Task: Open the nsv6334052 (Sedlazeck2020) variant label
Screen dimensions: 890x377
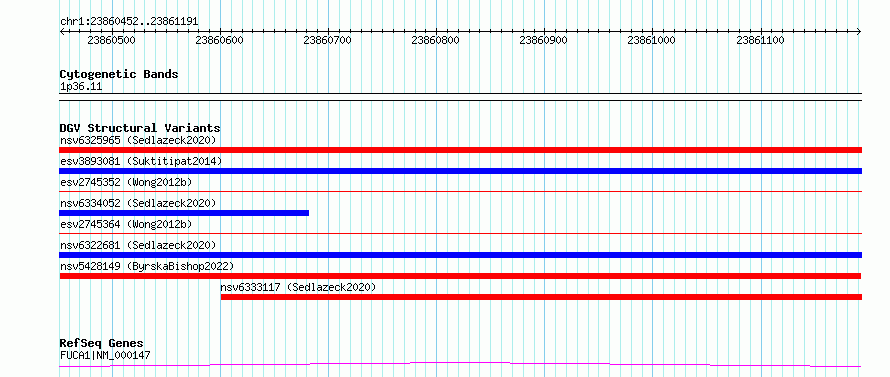Action: (138, 203)
